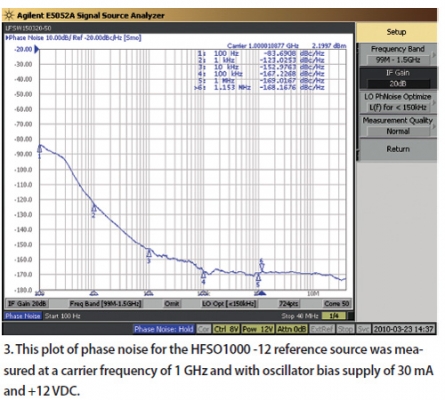Click marker 4 triangle at 100 kHz
This screenshot has height=400, width=445.
[203, 275]
